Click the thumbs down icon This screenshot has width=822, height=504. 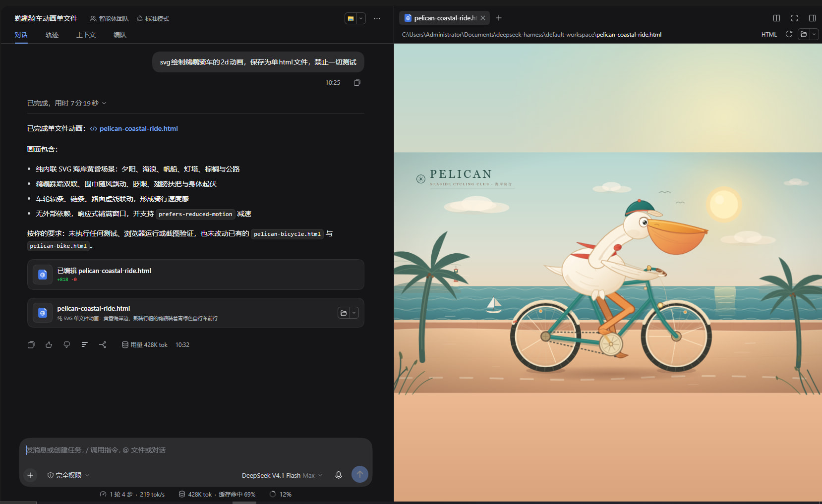coord(66,345)
